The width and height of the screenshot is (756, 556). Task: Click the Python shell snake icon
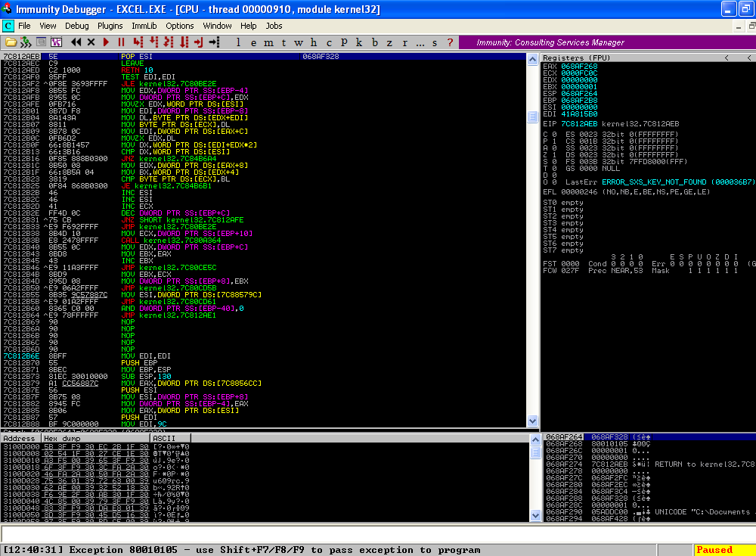click(26, 42)
